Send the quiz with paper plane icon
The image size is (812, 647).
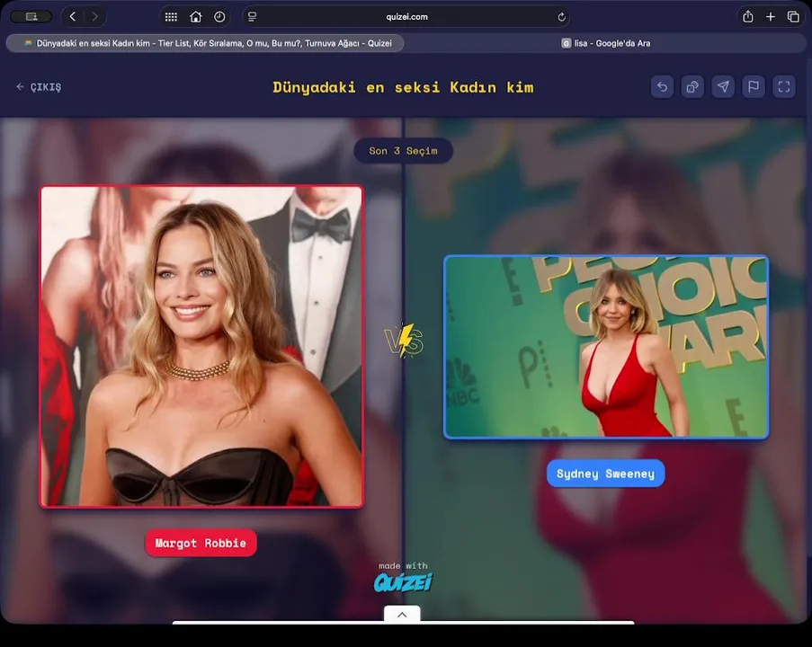[723, 86]
